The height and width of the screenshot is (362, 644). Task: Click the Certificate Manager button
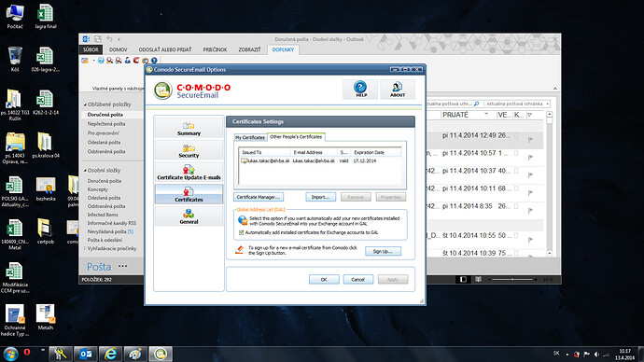259,197
